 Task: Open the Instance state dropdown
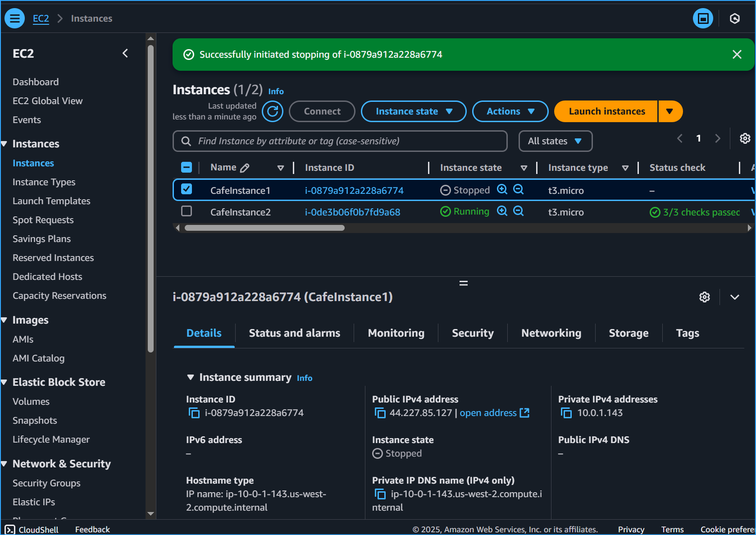pos(413,111)
